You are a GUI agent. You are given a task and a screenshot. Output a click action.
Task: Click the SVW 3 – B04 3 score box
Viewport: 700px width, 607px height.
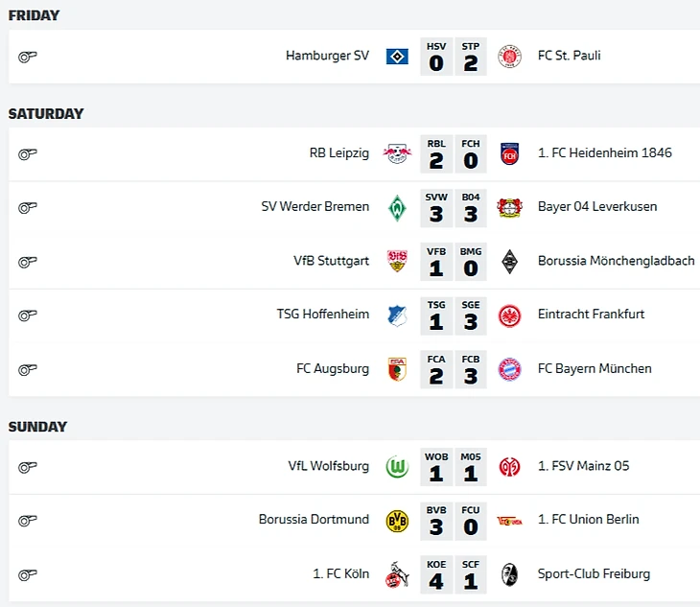(454, 208)
